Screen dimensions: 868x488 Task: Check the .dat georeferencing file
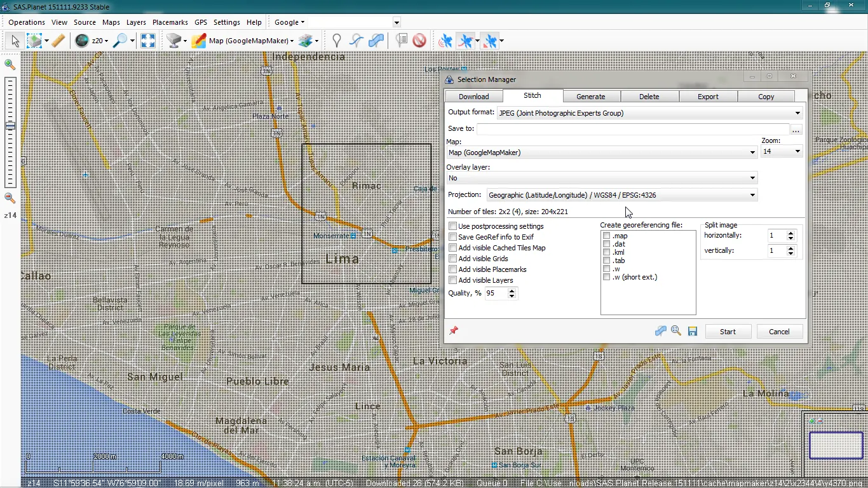[607, 244]
